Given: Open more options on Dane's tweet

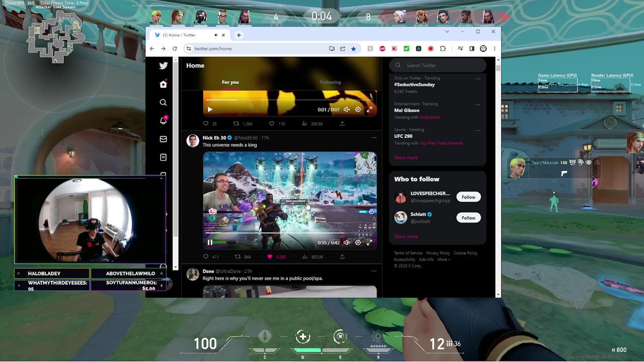Looking at the screenshot, I should 374,271.
